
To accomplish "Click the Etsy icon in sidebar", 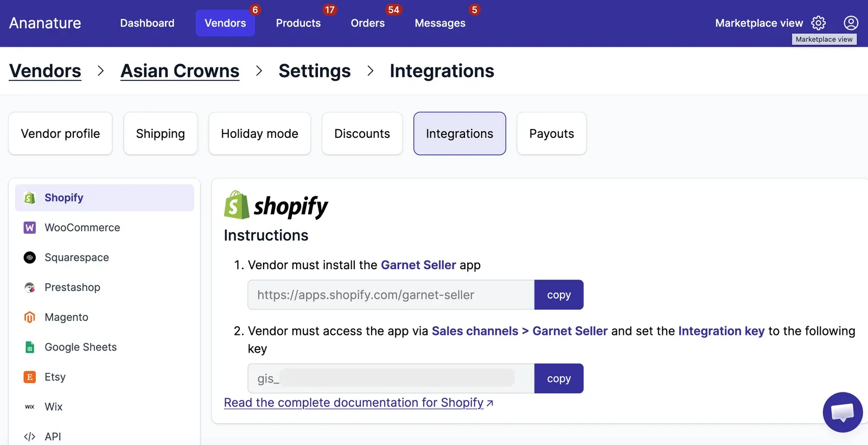I will point(30,377).
